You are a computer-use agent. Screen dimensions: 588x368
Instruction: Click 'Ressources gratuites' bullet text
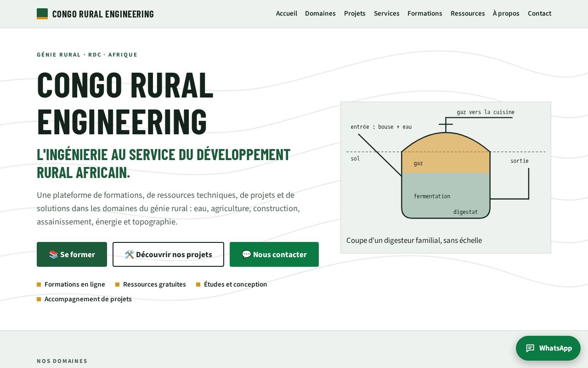point(154,284)
